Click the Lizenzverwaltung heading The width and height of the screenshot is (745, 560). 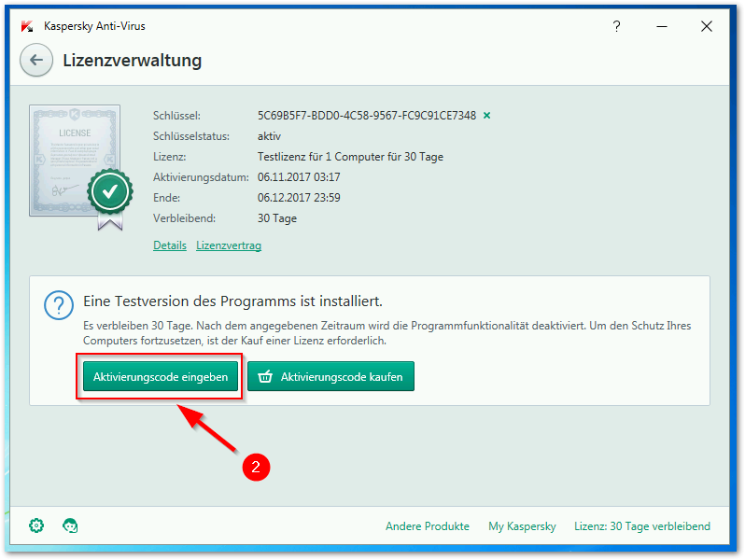132,61
